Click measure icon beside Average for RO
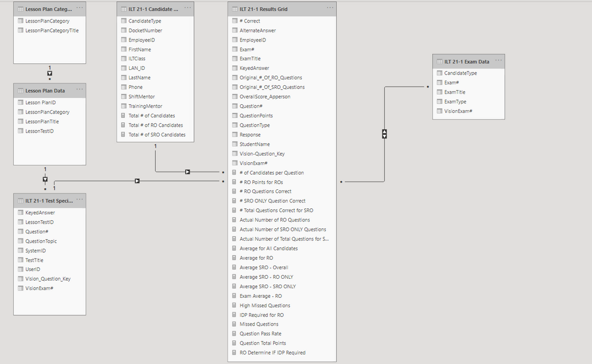The image size is (592, 364). pyautogui.click(x=235, y=257)
